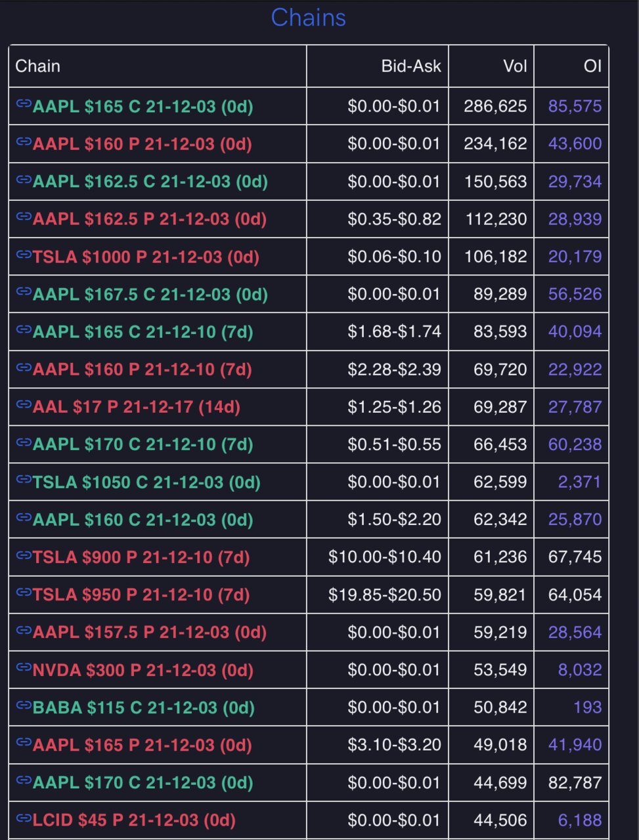Click the Chains heading
Image resolution: width=639 pixels, height=840 pixels.
308,18
